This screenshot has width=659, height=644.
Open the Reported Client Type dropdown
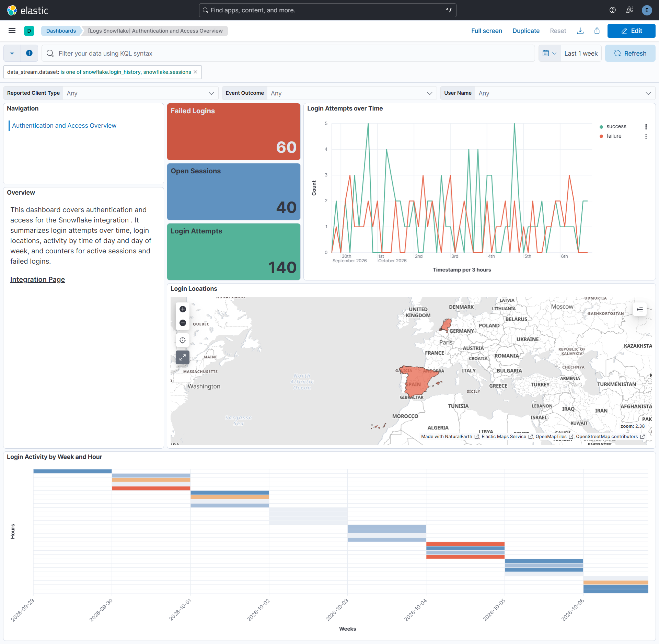[141, 93]
